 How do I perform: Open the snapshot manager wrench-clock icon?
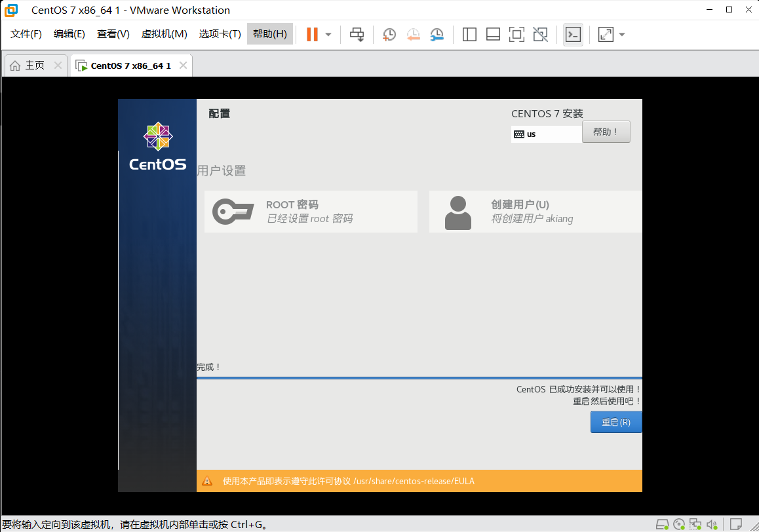tap(437, 34)
